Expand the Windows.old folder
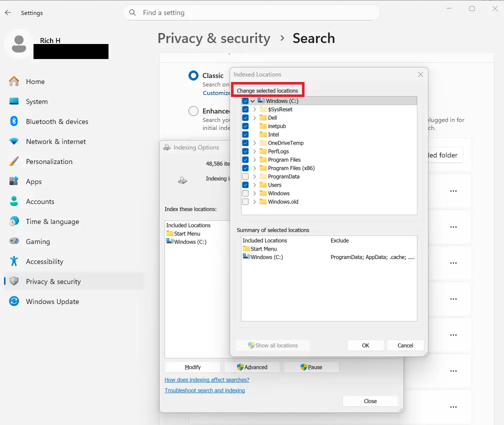The width and height of the screenshot is (504, 425). [x=254, y=201]
